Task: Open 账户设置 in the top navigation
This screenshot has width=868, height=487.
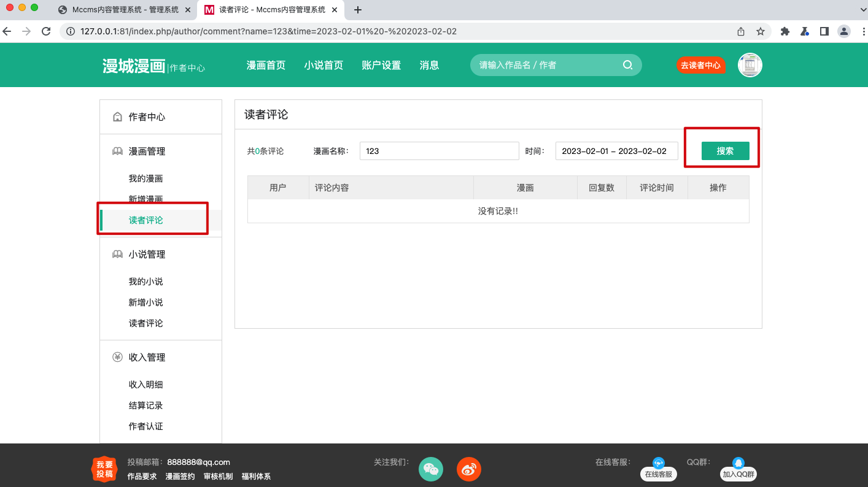Action: 381,65
